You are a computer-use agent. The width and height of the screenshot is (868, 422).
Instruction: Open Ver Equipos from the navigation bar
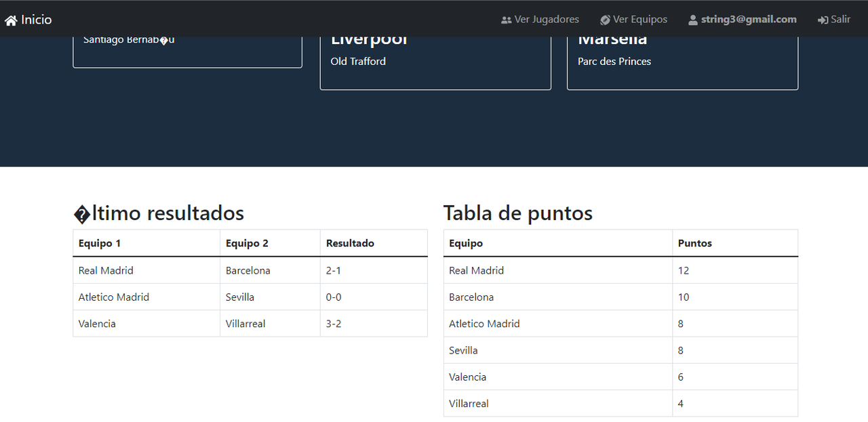point(639,19)
